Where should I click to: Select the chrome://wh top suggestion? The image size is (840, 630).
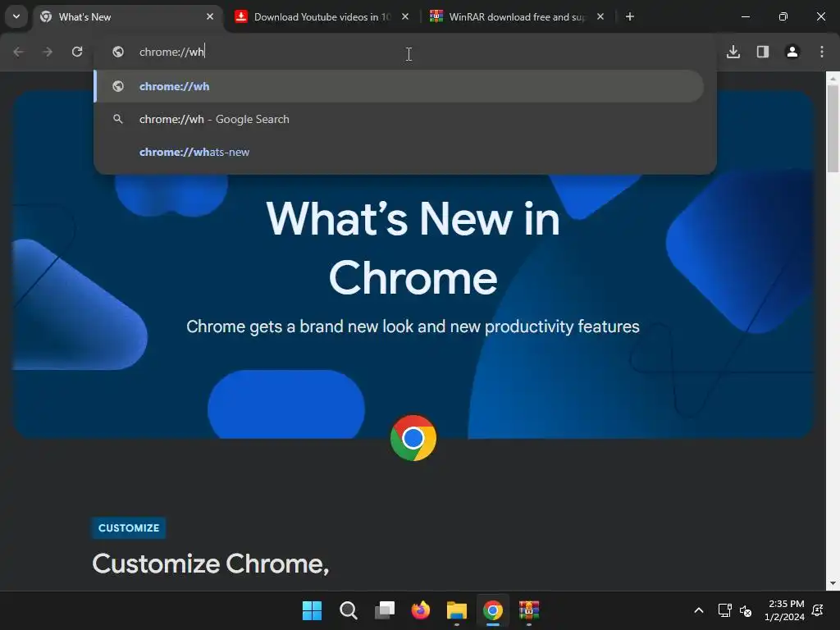399,86
